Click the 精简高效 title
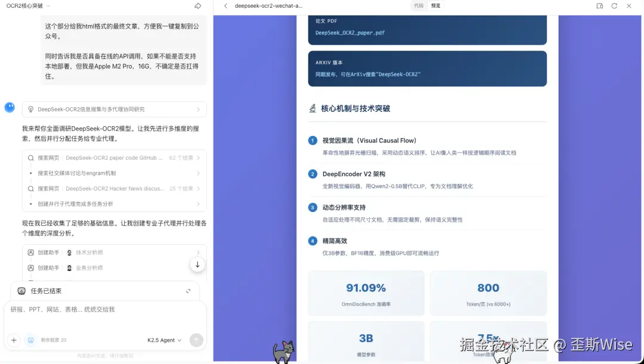This screenshot has height=364, width=644. (x=335, y=241)
